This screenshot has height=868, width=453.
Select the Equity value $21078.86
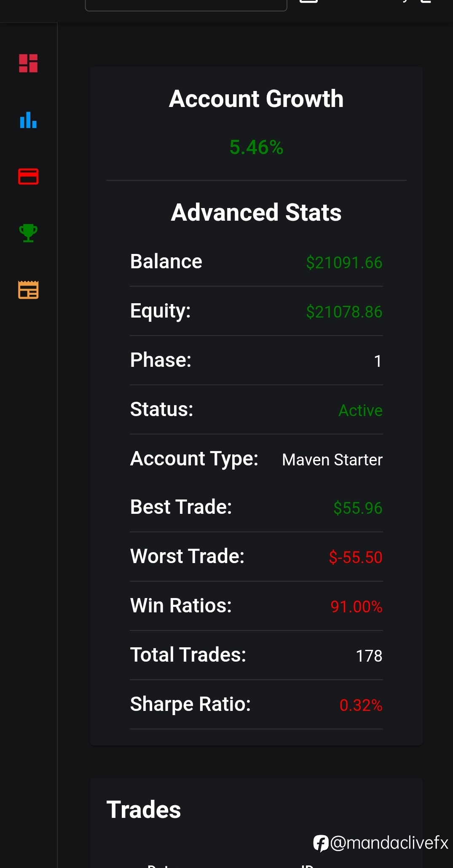(x=344, y=312)
